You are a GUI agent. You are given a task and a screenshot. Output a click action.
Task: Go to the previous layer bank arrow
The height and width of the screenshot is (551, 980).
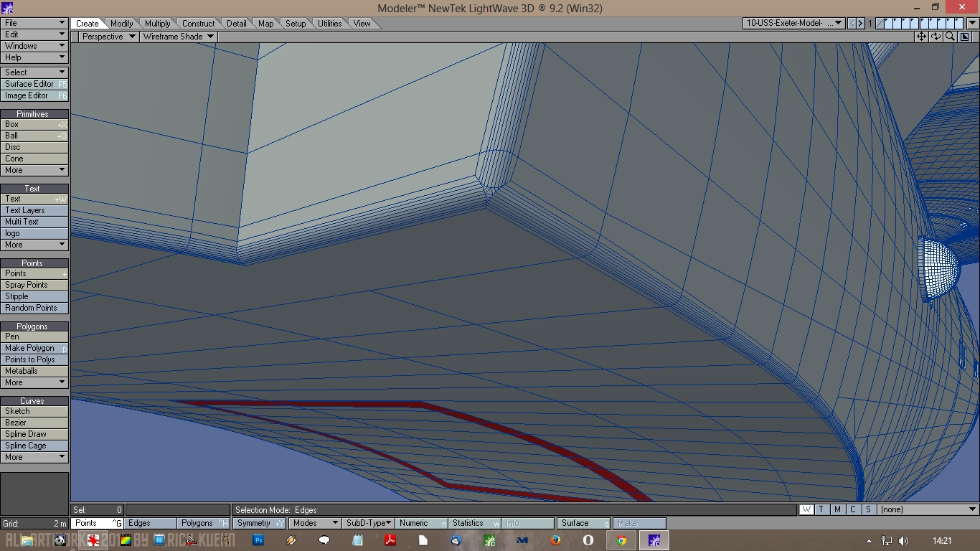pyautogui.click(x=852, y=24)
